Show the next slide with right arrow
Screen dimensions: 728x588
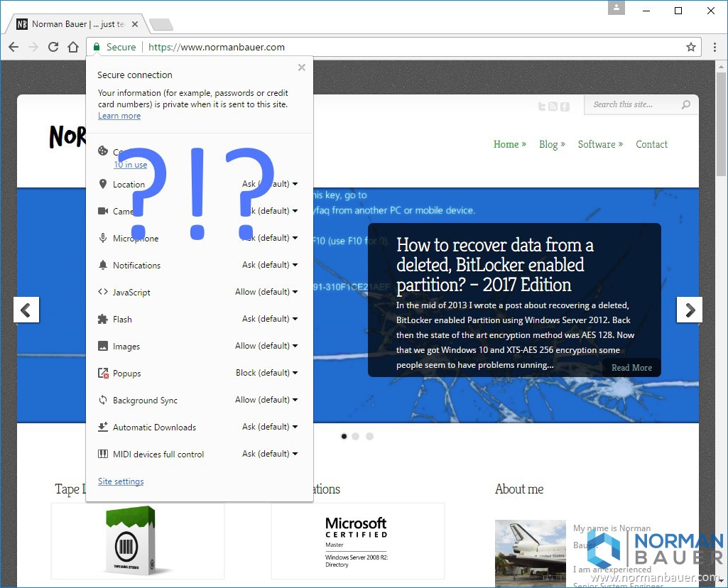[x=690, y=310]
